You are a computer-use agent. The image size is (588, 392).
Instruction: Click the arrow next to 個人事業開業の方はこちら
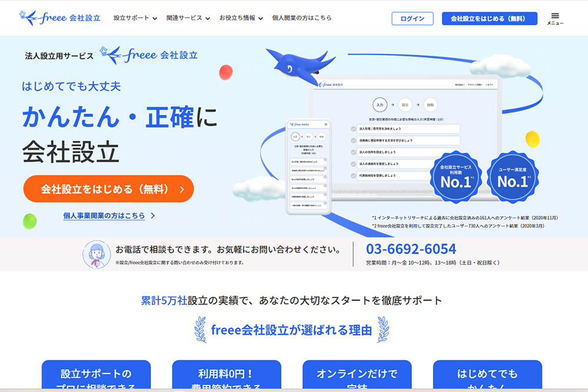(x=153, y=216)
